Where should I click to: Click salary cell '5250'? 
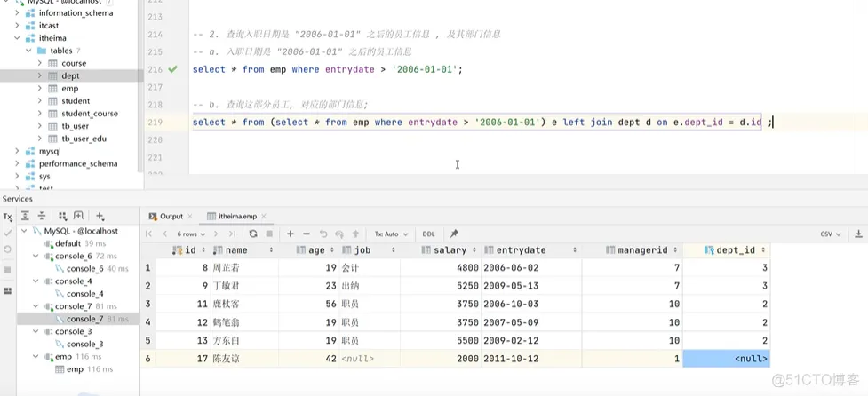coord(440,286)
